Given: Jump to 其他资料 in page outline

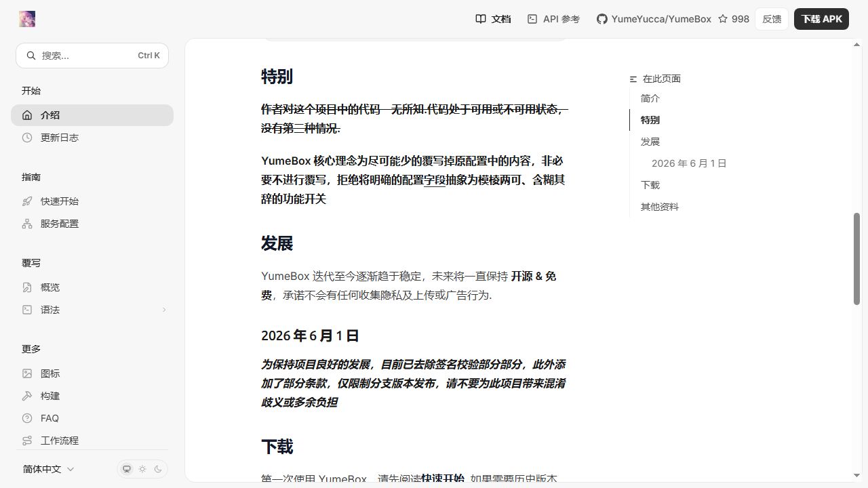Looking at the screenshot, I should tap(660, 207).
